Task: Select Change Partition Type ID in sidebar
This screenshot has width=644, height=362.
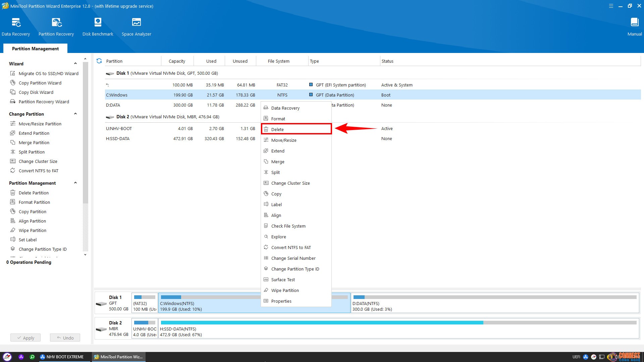Action: pos(39,249)
